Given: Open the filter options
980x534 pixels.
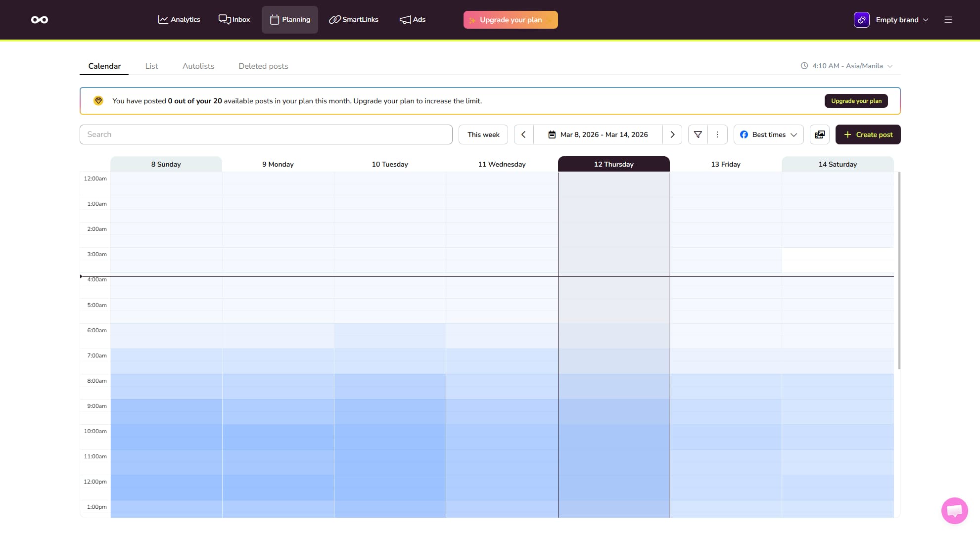Looking at the screenshot, I should coord(698,134).
